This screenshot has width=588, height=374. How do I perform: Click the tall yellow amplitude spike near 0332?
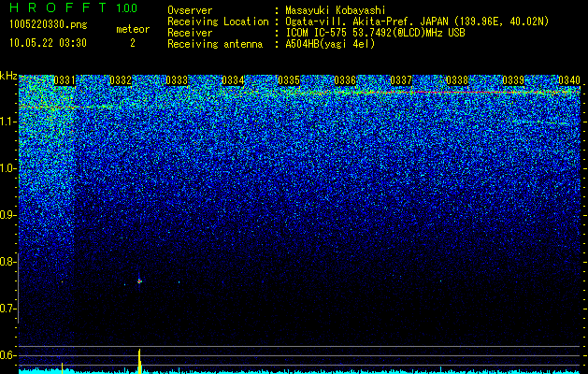click(139, 361)
